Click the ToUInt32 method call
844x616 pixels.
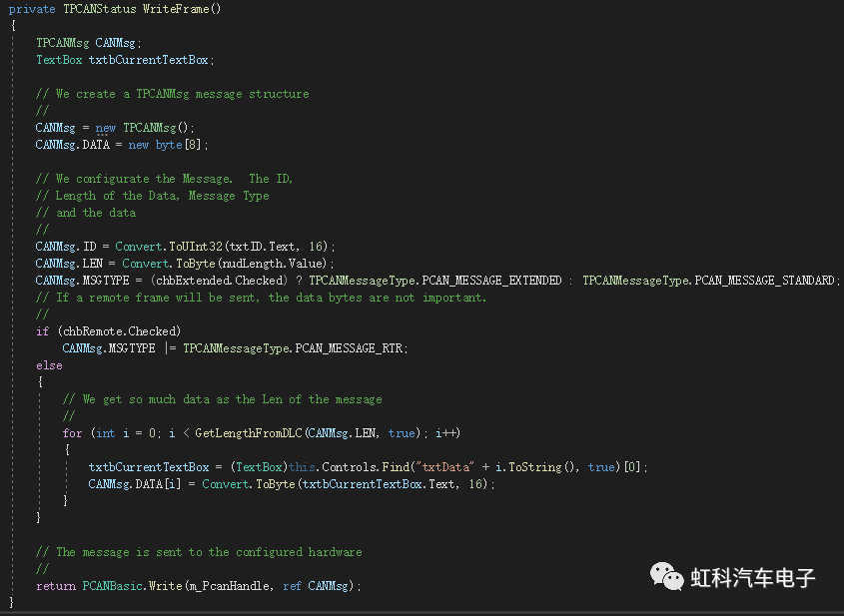pos(196,247)
